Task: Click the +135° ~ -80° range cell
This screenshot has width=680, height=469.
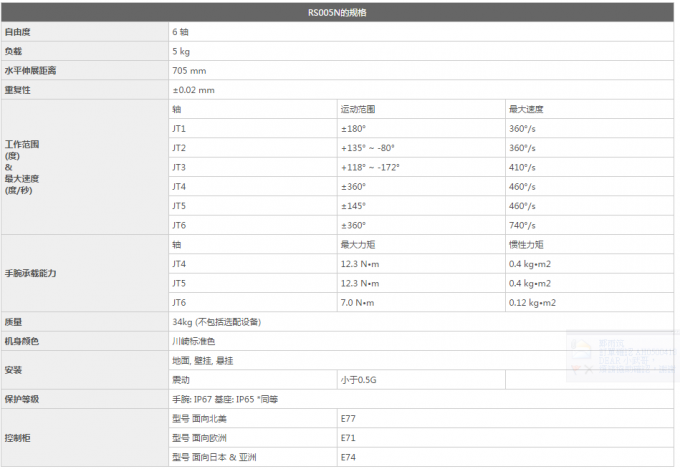Action: pos(369,148)
